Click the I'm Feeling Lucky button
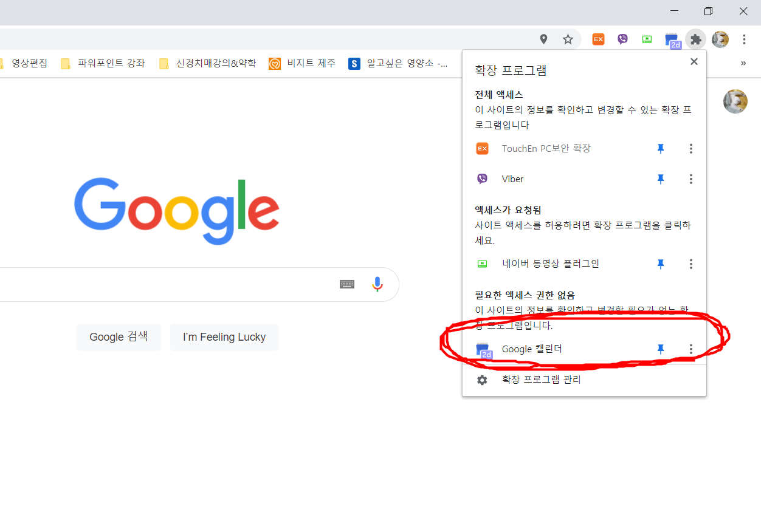This screenshot has height=532, width=761. click(224, 337)
